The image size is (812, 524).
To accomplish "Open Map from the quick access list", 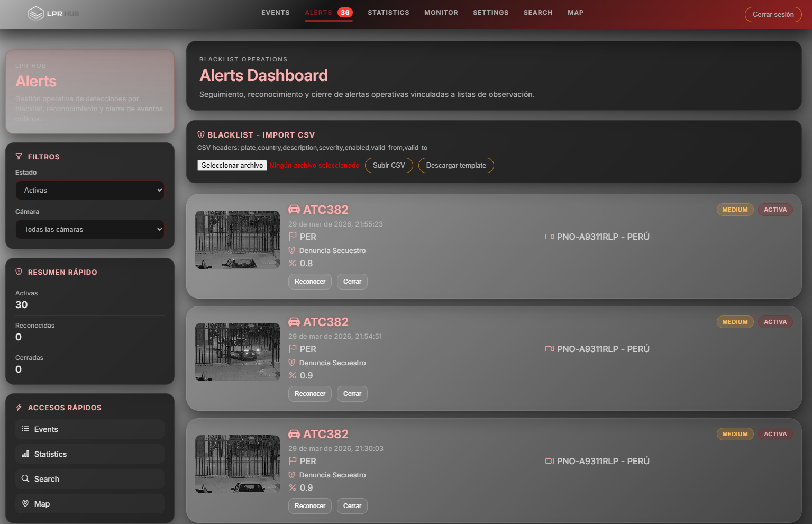I will click(90, 504).
